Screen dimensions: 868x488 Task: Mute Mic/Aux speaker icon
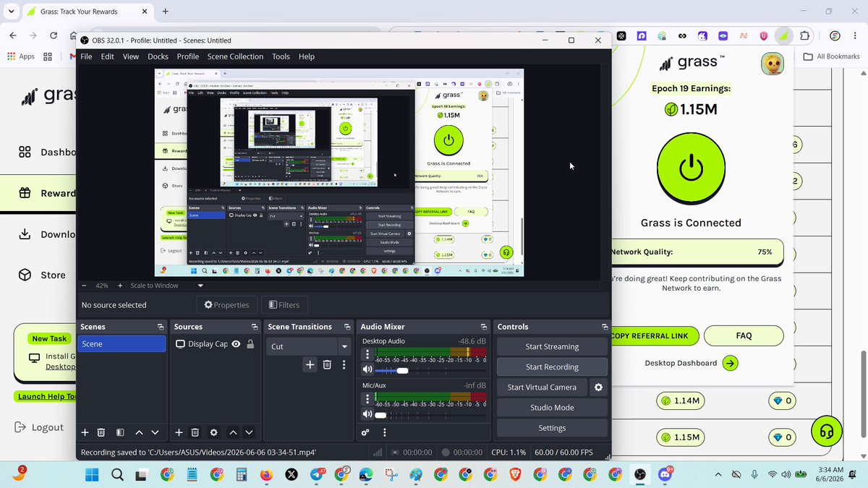(x=367, y=415)
